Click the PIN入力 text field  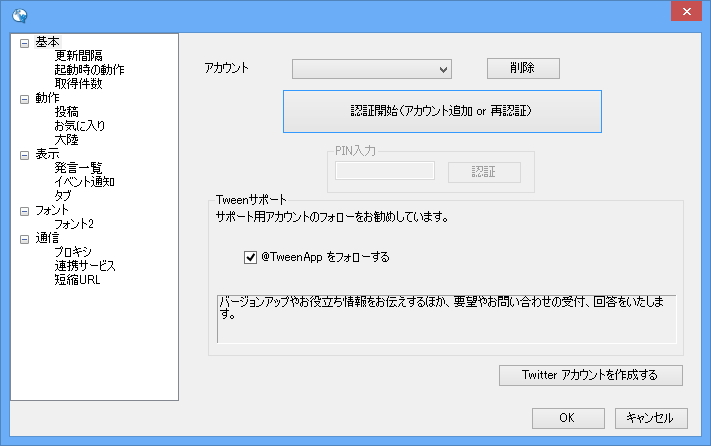point(385,171)
